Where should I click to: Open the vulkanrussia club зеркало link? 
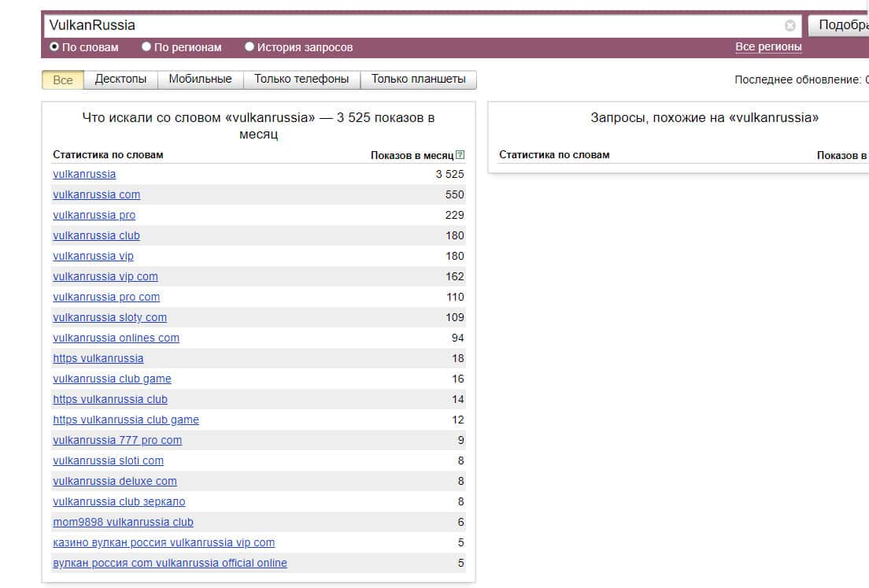pyautogui.click(x=119, y=501)
